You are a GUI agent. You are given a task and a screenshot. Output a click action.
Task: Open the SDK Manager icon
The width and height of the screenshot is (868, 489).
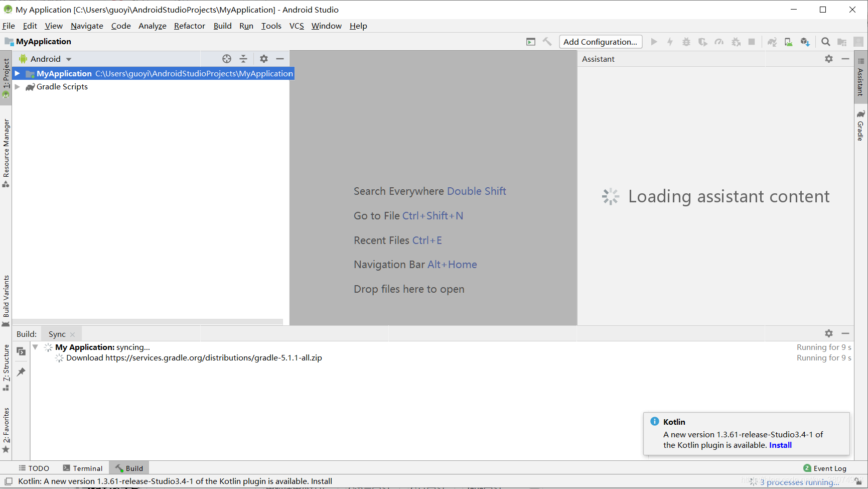coord(805,42)
